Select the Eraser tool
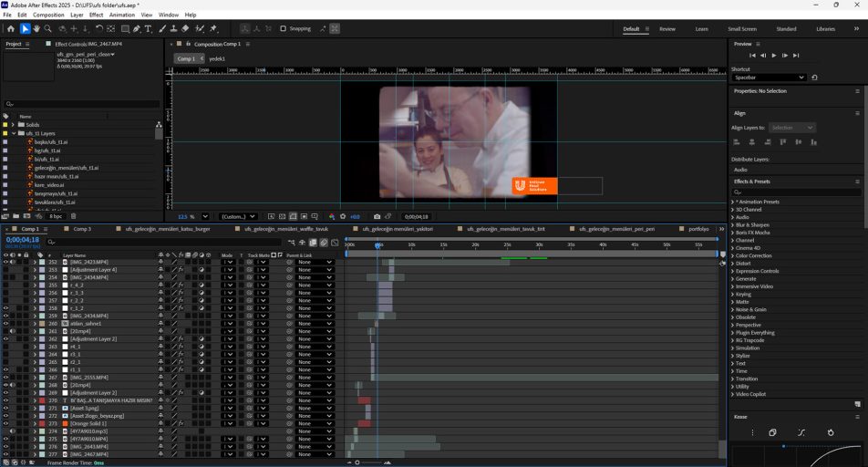The width and height of the screenshot is (868, 467). click(186, 29)
